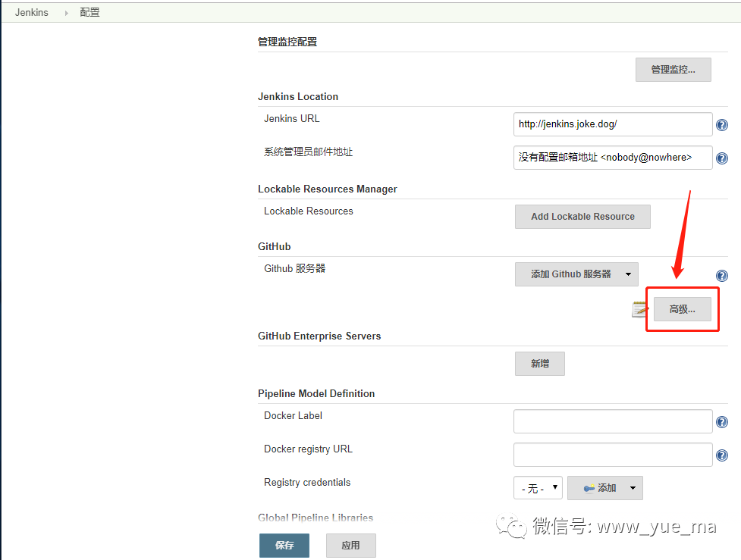Click the Docker Label input field
Image resolution: width=741 pixels, height=560 pixels.
pyautogui.click(x=612, y=421)
